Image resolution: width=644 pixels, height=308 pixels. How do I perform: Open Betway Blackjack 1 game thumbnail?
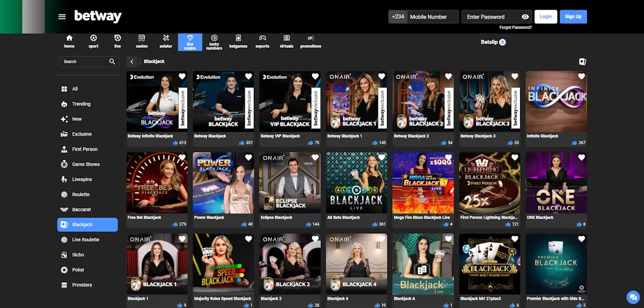pos(357,102)
